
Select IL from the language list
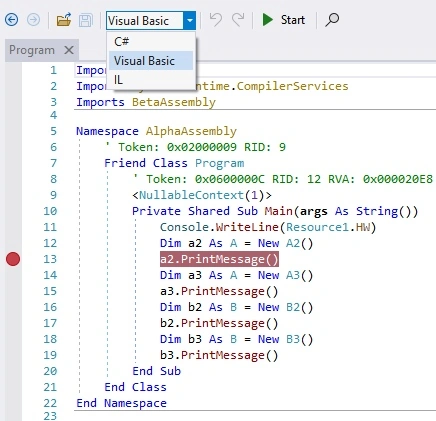[x=151, y=80]
